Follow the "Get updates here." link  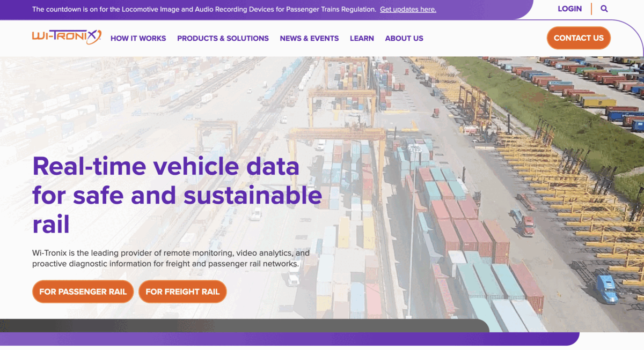[408, 9]
